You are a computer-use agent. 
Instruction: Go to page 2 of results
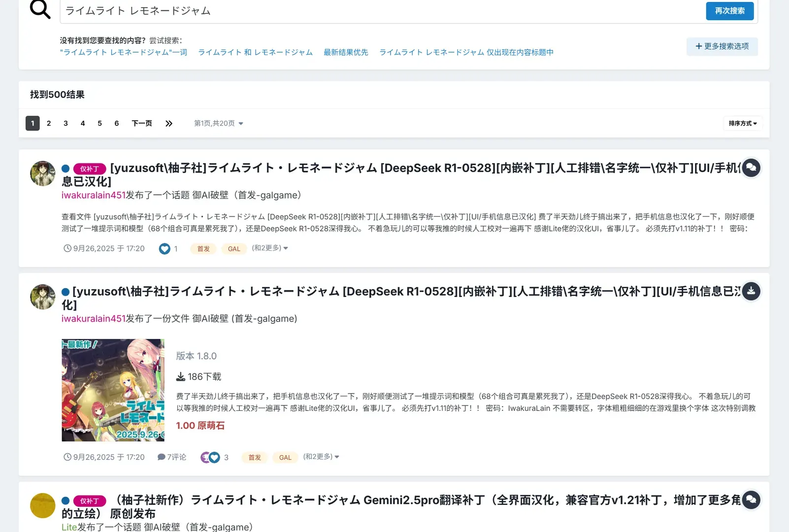pyautogui.click(x=49, y=123)
